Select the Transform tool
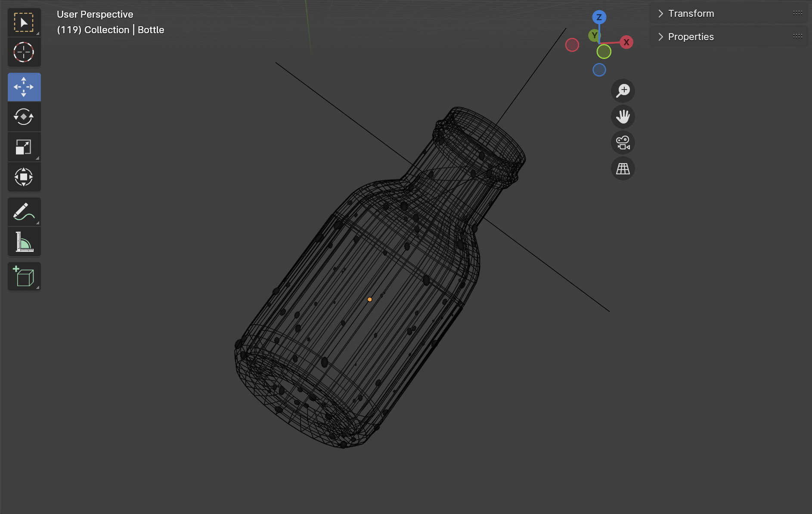The image size is (812, 514). 24,177
